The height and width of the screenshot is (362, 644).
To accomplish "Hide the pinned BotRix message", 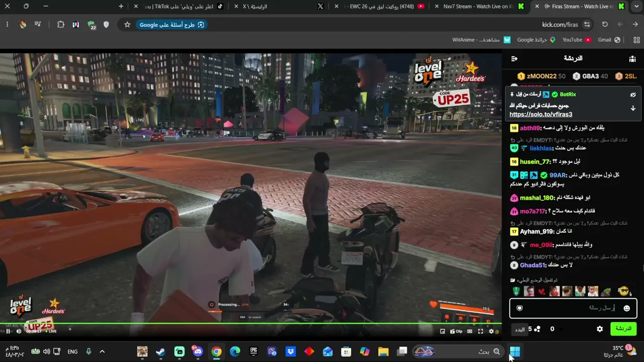I will click(633, 95).
